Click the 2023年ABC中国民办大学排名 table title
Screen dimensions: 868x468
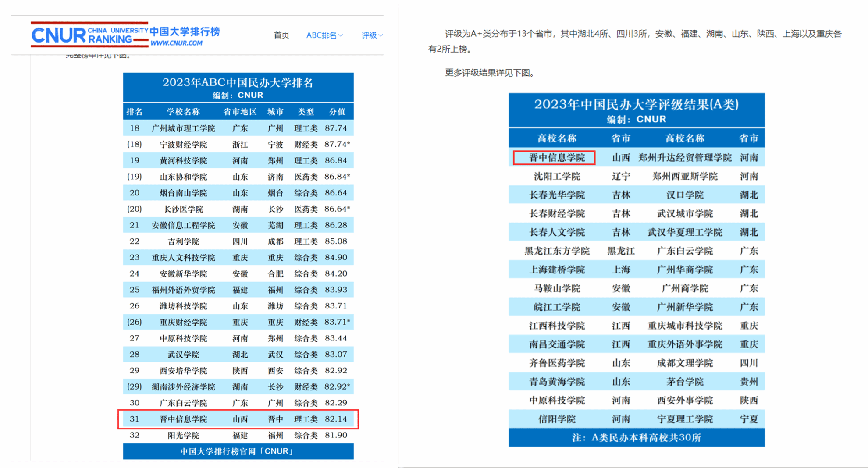click(238, 82)
